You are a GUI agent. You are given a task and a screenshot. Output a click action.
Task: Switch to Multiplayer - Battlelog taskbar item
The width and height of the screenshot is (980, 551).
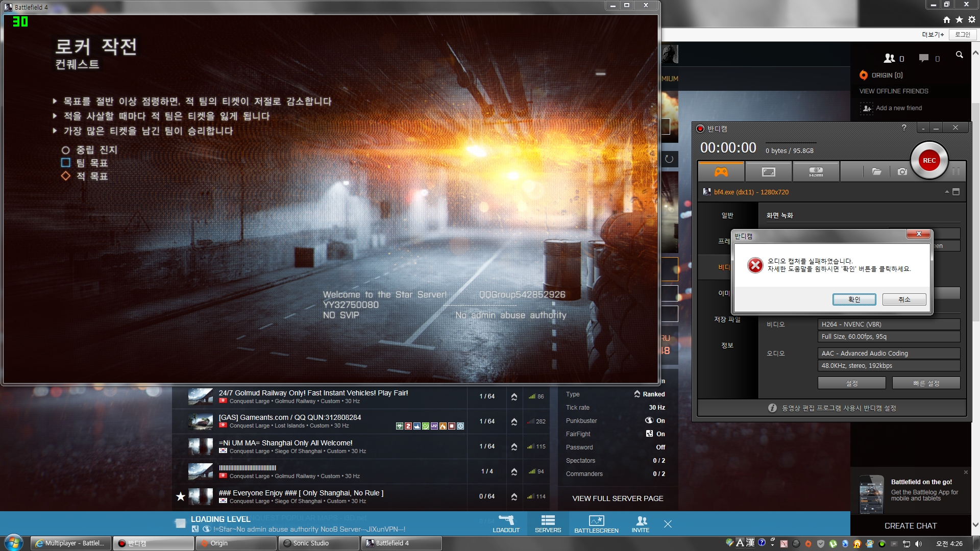[70, 543]
